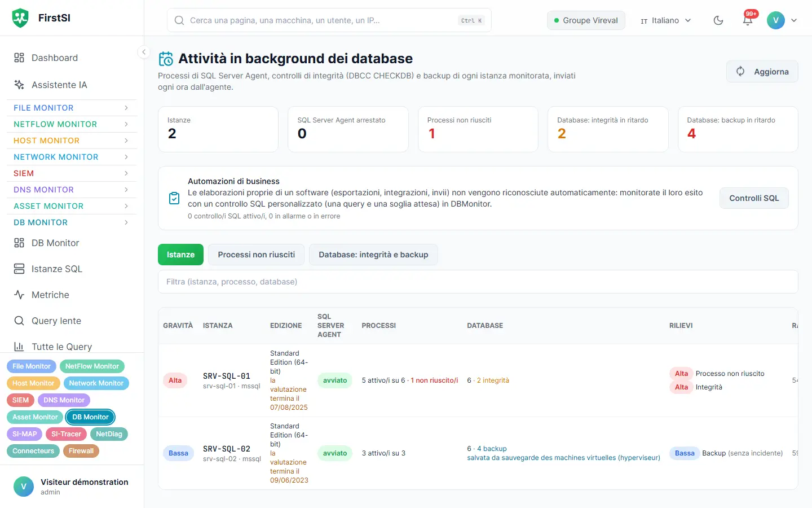Sort by the GRAVITÀ column header

click(x=178, y=326)
